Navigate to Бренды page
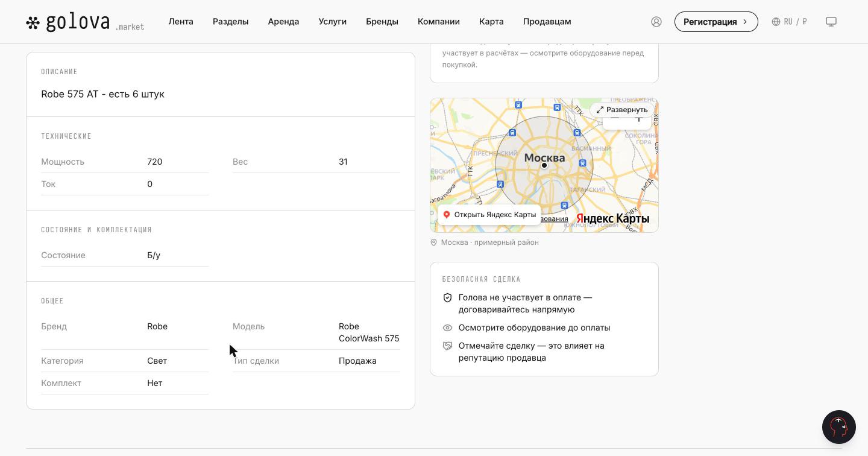This screenshot has width=868, height=456. click(x=382, y=22)
